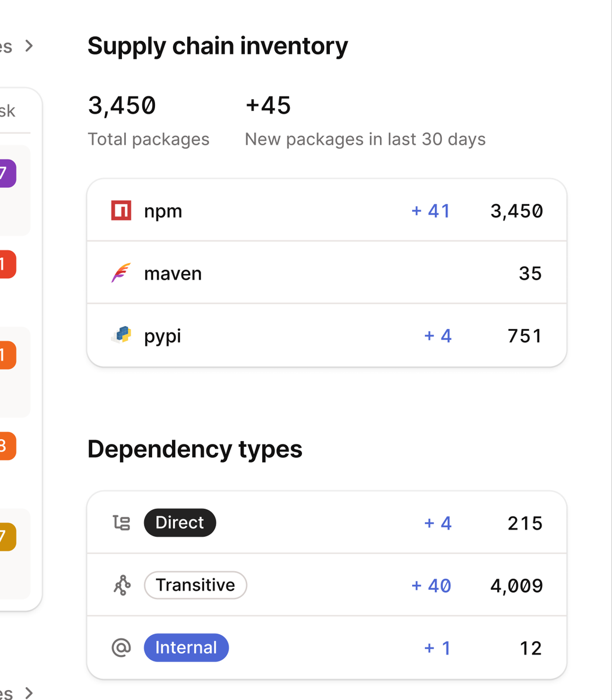Click the maven feather logo icon
The height and width of the screenshot is (700, 612).
(121, 273)
